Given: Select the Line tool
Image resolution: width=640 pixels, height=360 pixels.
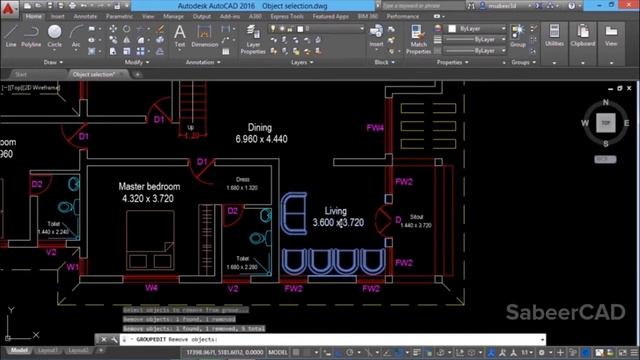Looking at the screenshot, I should click(11, 36).
